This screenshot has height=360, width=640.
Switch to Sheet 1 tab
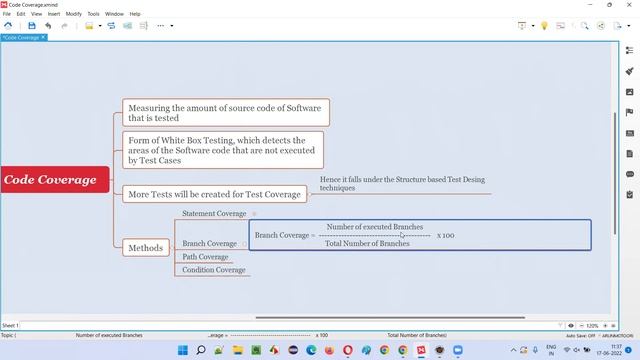click(x=10, y=325)
